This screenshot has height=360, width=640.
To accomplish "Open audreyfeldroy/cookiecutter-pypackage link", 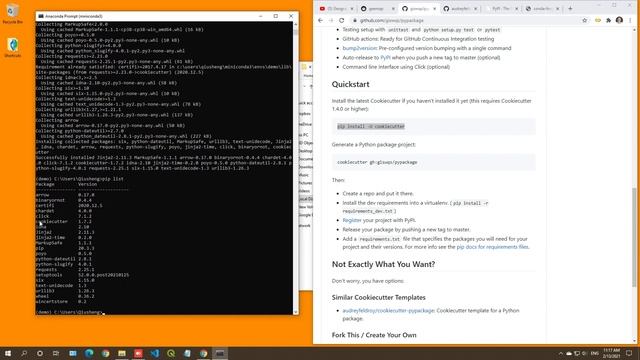I will [388, 311].
